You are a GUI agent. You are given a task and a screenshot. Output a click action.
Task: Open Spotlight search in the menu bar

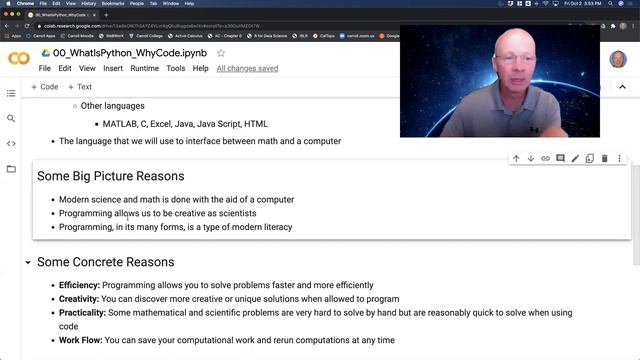tap(610, 3)
